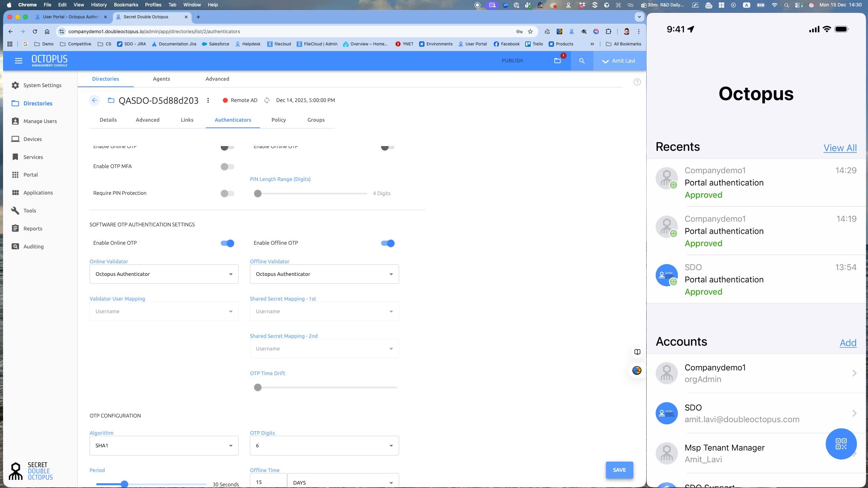Expand the Online Validator dropdown
The image size is (868, 488).
pos(164,274)
